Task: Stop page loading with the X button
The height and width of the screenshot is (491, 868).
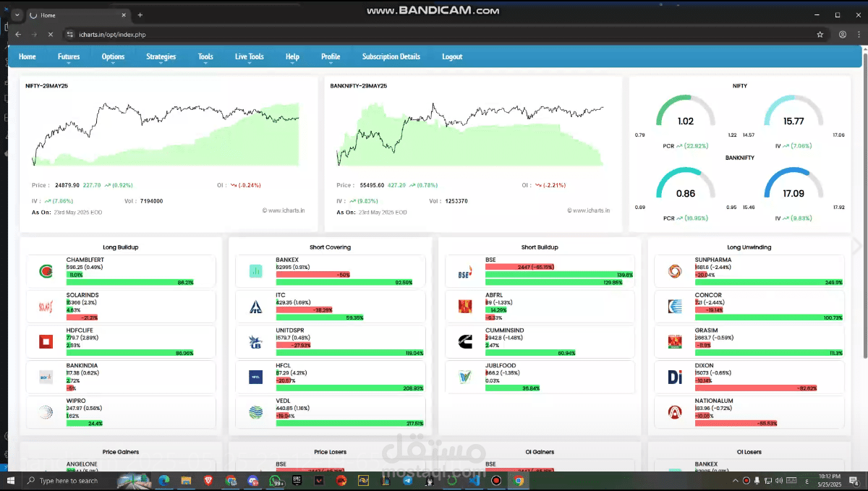Action: (x=50, y=34)
